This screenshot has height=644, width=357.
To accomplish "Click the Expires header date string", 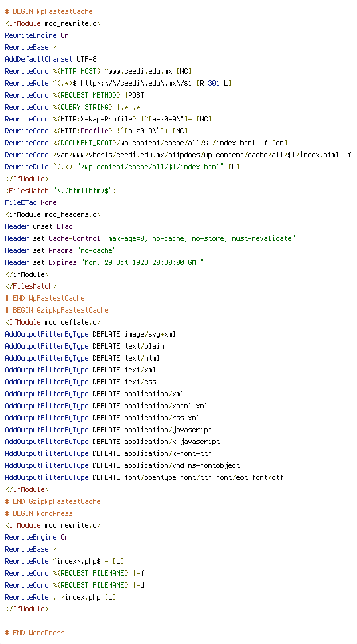I will 142,262.
